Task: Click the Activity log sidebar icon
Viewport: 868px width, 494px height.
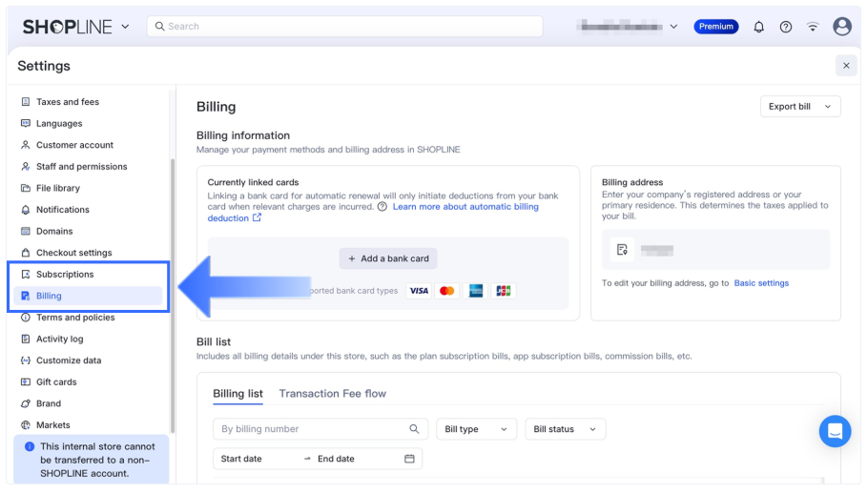Action: coord(26,340)
